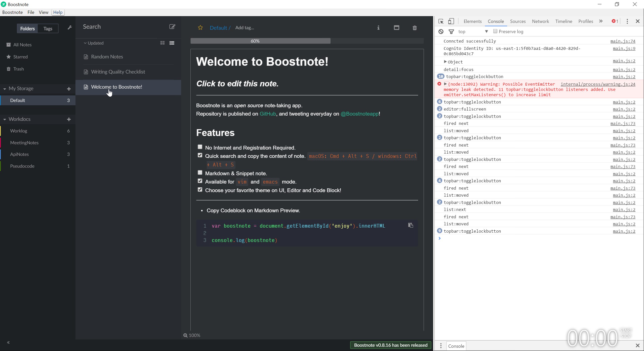Viewport: 644px width, 351px height.
Task: Expand the Object log entry
Action: coord(445,62)
